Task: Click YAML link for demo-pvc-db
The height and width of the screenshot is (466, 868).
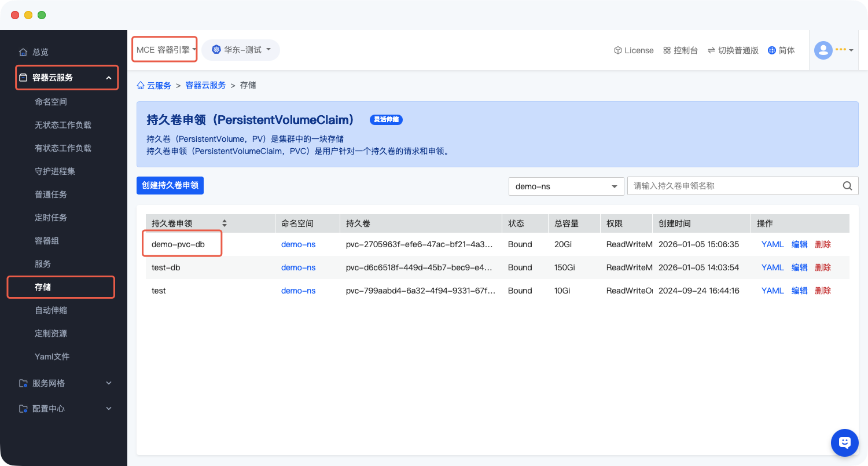Action: coord(772,244)
